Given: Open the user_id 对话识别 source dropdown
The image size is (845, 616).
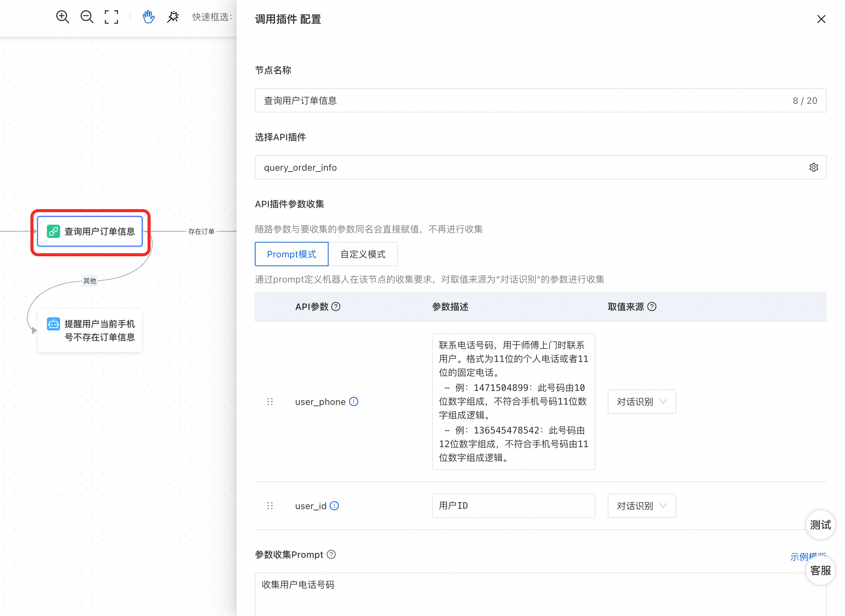Looking at the screenshot, I should [642, 506].
